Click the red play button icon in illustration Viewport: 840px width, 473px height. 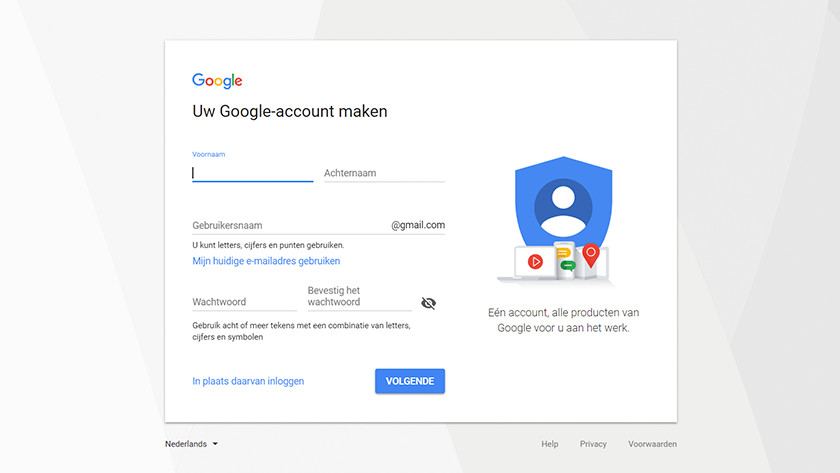coord(535,261)
